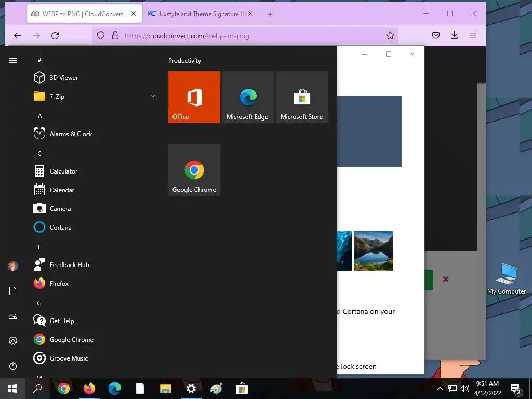Open Edge from the taskbar
The height and width of the screenshot is (399, 532).
pos(115,389)
